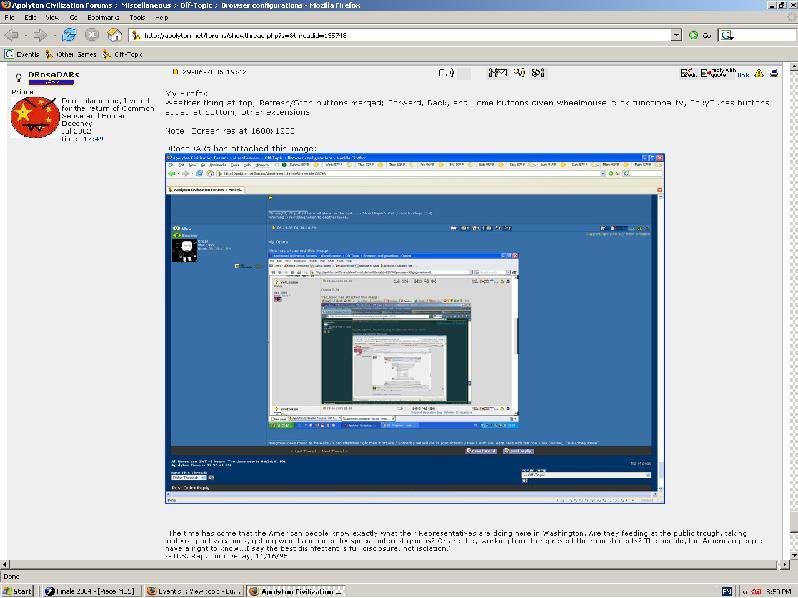Image resolution: width=798 pixels, height=598 pixels.
Task: Open the Back button history dropdown arrow
Action: [x=26, y=35]
